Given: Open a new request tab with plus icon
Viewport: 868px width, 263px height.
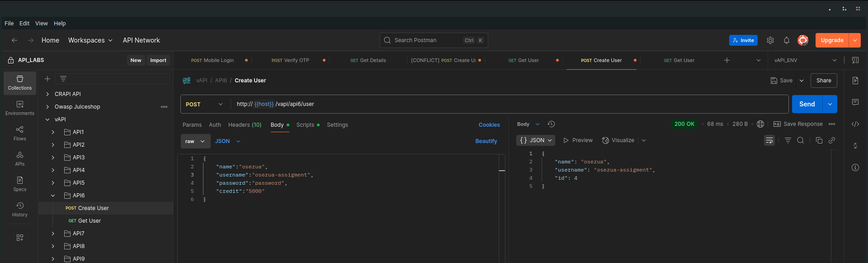Looking at the screenshot, I should coord(727,60).
